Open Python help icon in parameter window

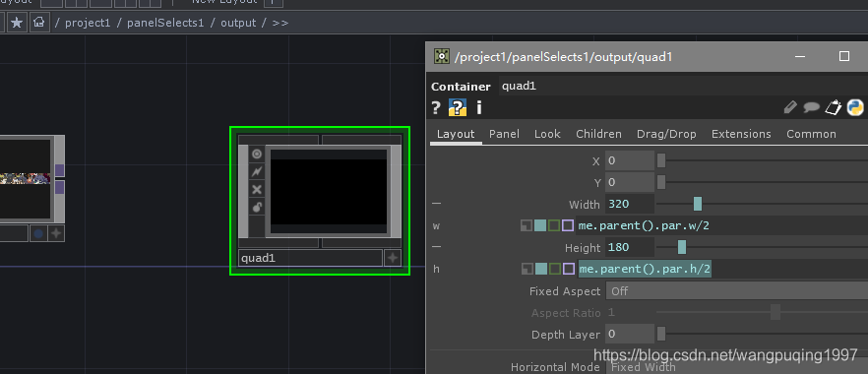click(x=458, y=108)
